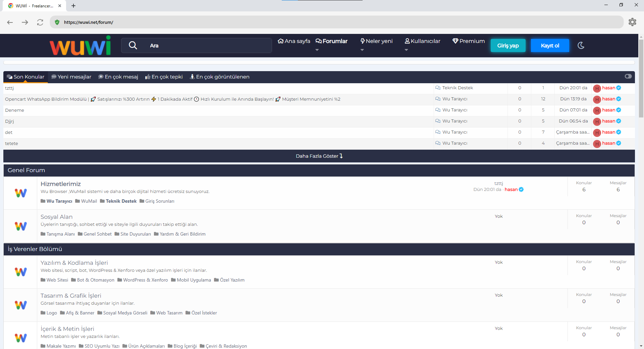This screenshot has height=349, width=644.
Task: Click the magnifier search icon
Action: point(133,45)
